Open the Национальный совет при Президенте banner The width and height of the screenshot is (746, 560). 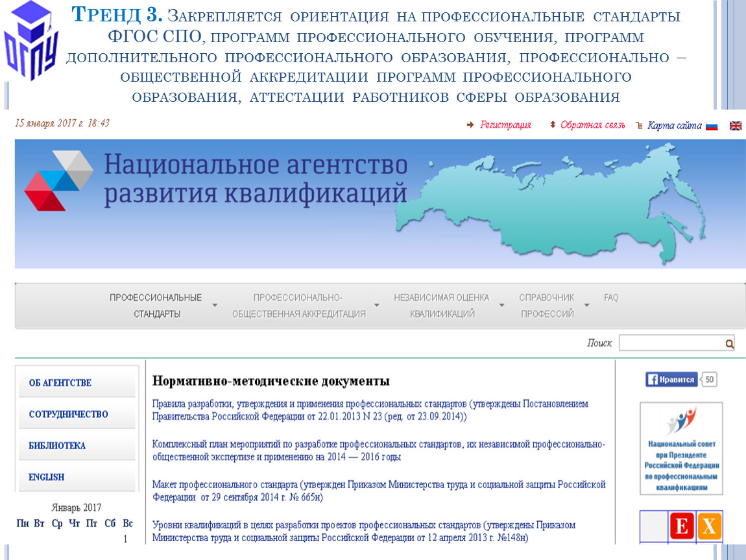681,449
